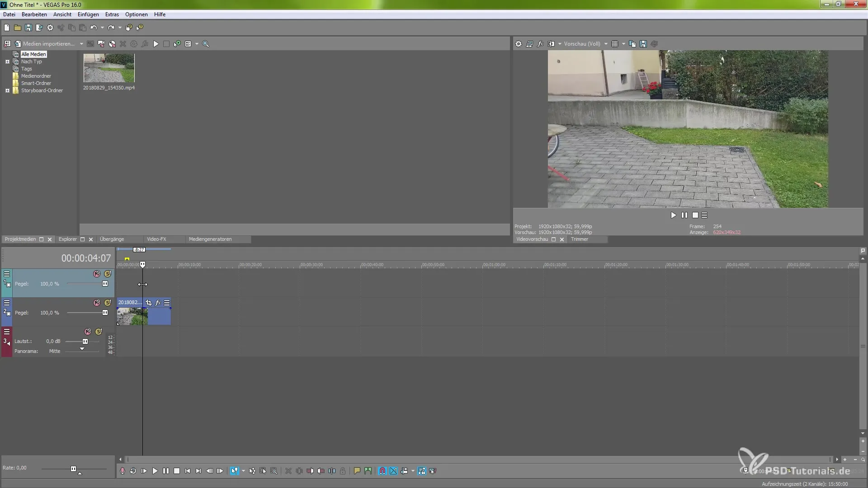868x488 pixels.
Task: Pause the video preview
Action: click(684, 216)
